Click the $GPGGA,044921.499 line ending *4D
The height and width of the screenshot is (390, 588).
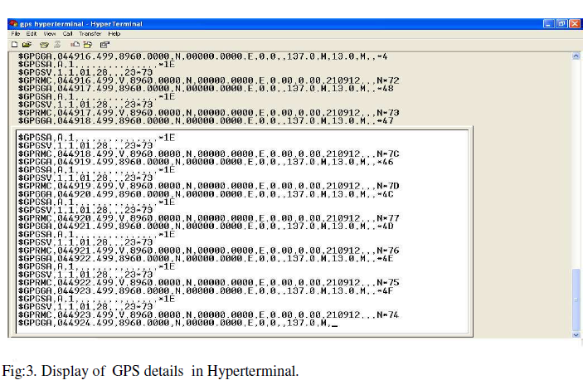[206, 227]
